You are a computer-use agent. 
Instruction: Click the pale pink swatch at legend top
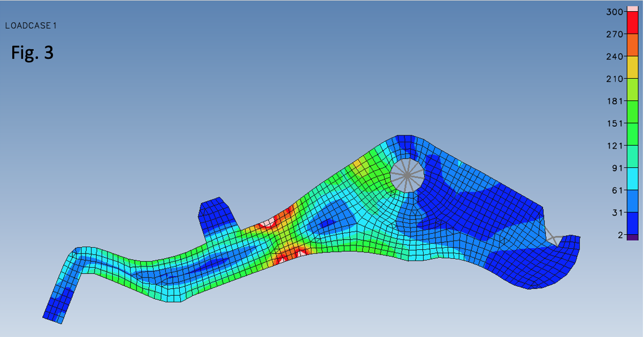tap(632, 9)
